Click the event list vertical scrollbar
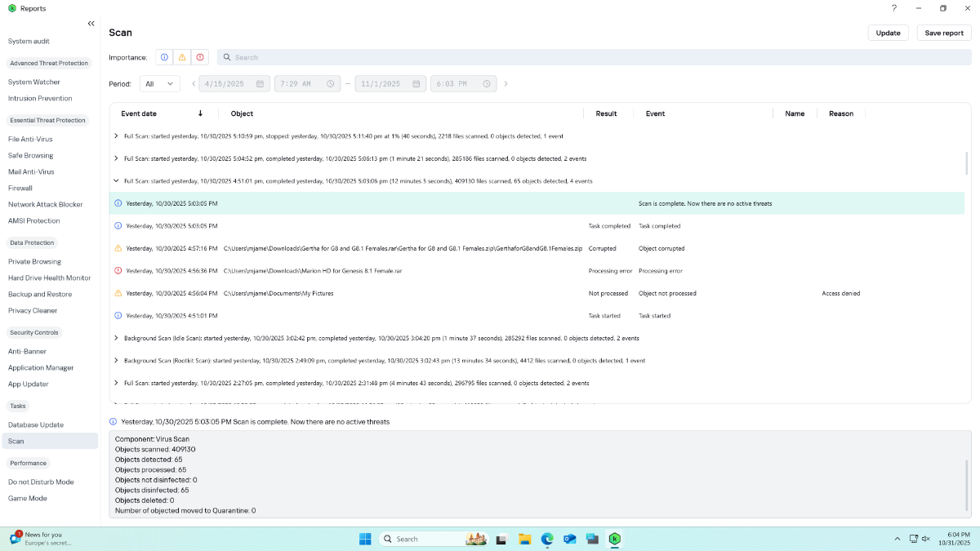The width and height of the screenshot is (980, 551). (968, 162)
